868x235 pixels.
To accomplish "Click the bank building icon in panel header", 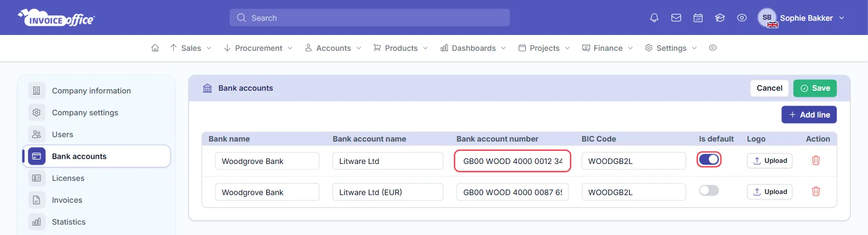I will pos(208,88).
